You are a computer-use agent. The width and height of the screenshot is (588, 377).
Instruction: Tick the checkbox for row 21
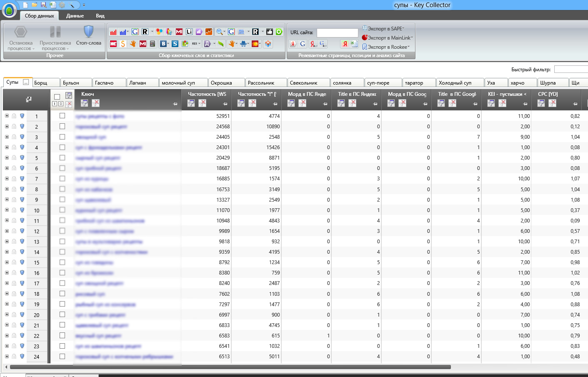[x=62, y=325]
